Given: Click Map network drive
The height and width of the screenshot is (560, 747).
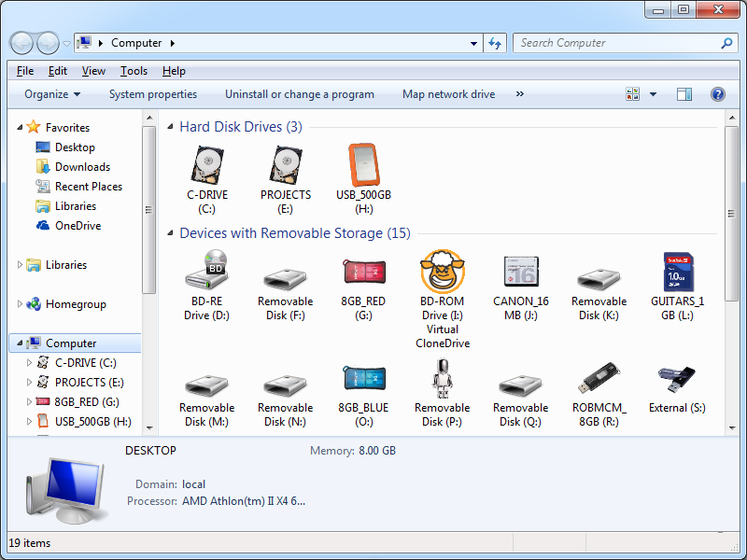Looking at the screenshot, I should pyautogui.click(x=448, y=94).
